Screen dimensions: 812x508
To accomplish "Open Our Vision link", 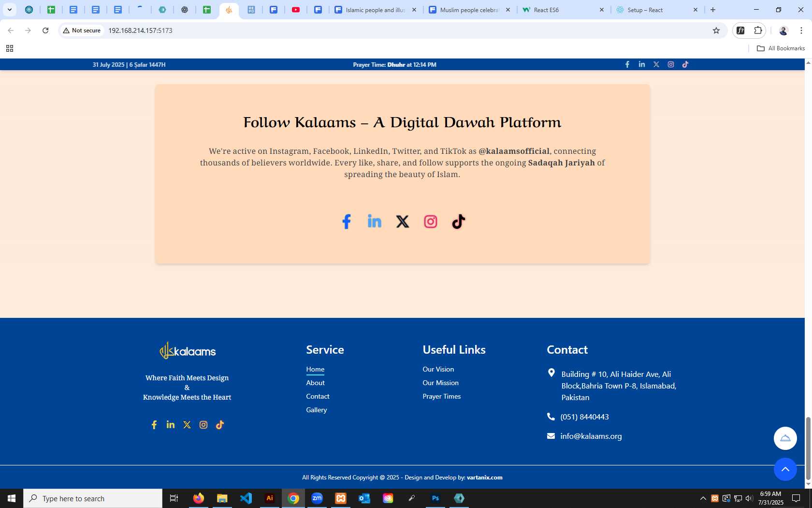I will point(438,369).
